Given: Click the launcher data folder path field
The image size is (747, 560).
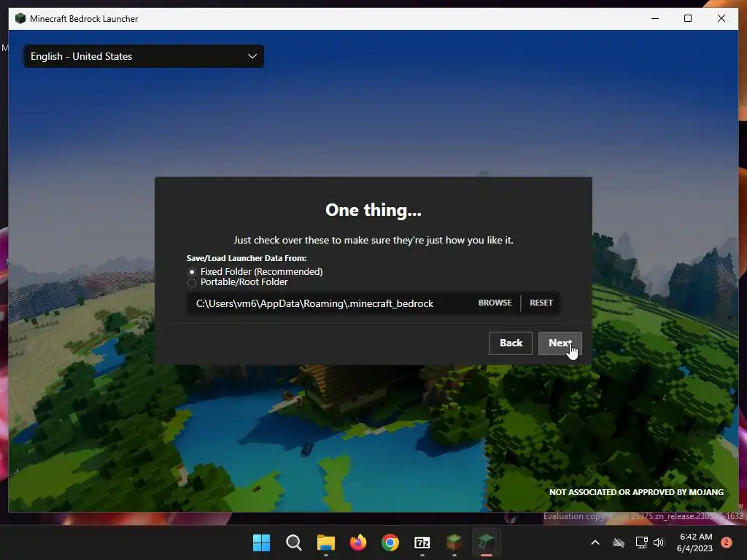Looking at the screenshot, I should (329, 303).
